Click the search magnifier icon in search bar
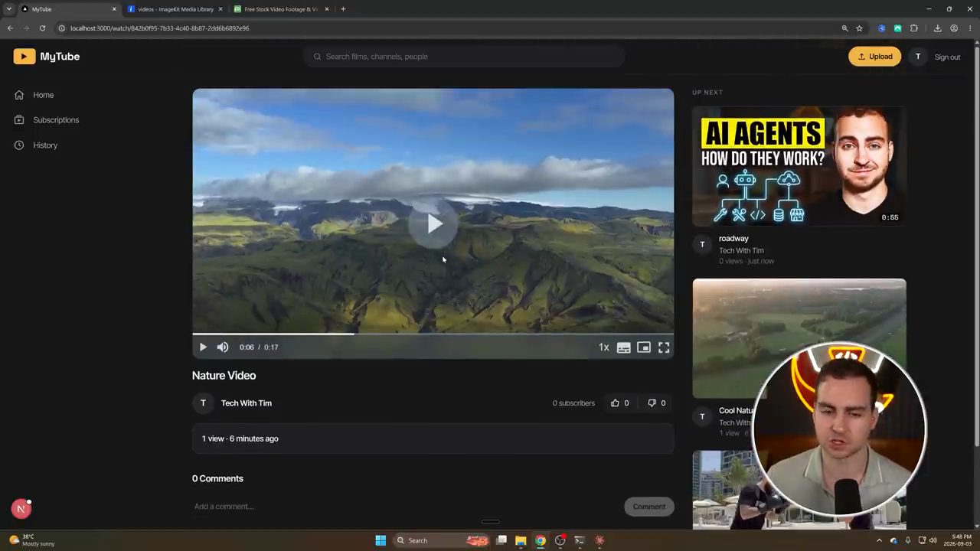 coord(317,57)
